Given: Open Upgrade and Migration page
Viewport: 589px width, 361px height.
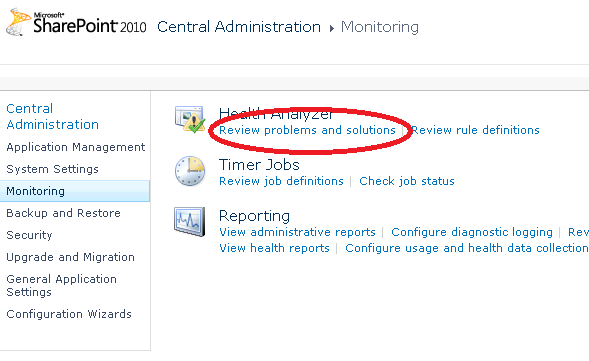Looking at the screenshot, I should 70,257.
